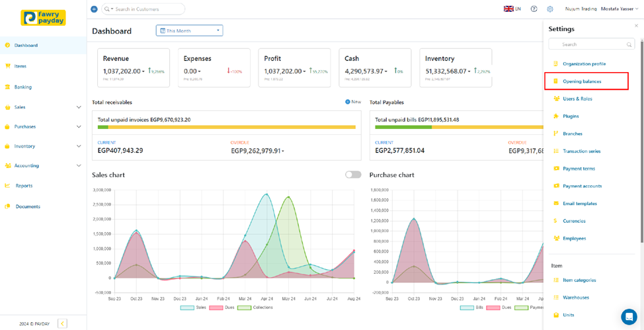Open Payment terms settings link
Screen dimensions: 644x330
pyautogui.click(x=579, y=169)
